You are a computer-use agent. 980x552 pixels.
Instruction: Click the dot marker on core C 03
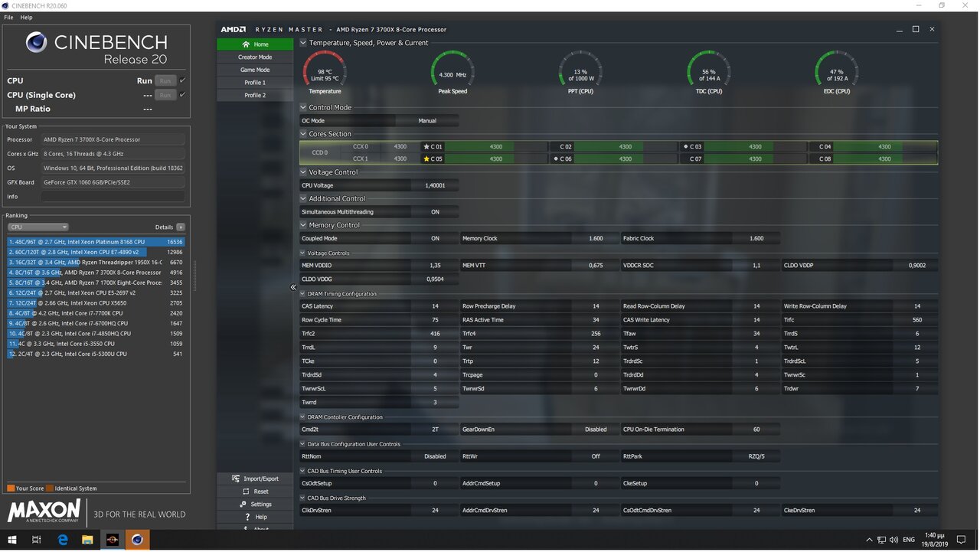point(686,146)
